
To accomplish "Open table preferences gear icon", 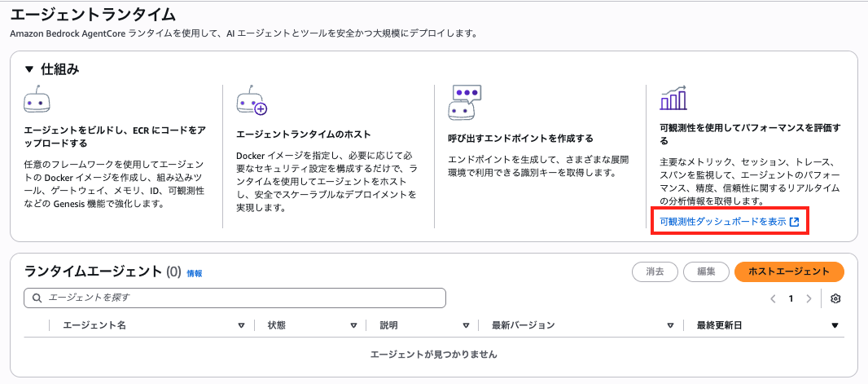I will pyautogui.click(x=836, y=298).
